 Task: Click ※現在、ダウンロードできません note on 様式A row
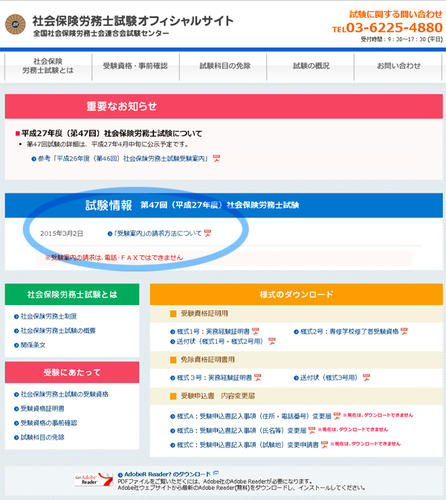point(378,415)
